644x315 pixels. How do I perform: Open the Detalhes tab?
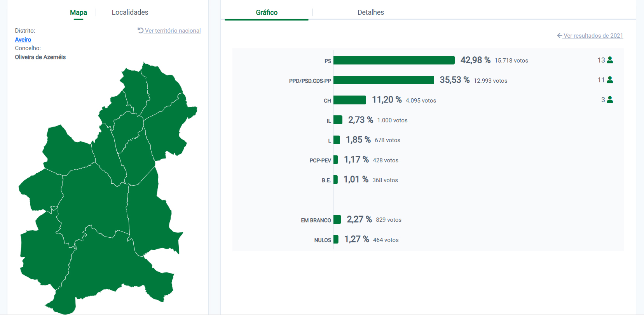click(x=370, y=12)
